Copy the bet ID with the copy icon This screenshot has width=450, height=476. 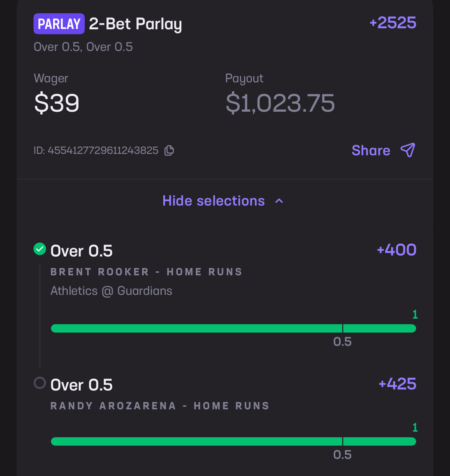click(169, 150)
